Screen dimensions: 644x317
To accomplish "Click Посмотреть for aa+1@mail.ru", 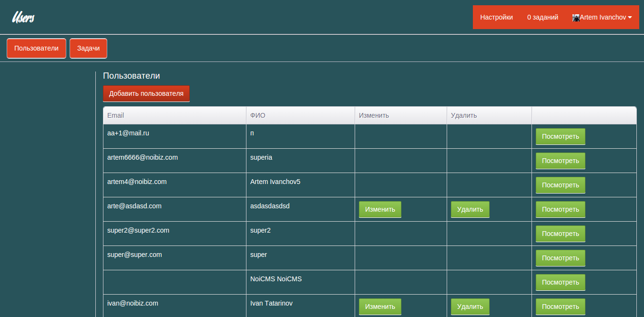I will [x=561, y=136].
